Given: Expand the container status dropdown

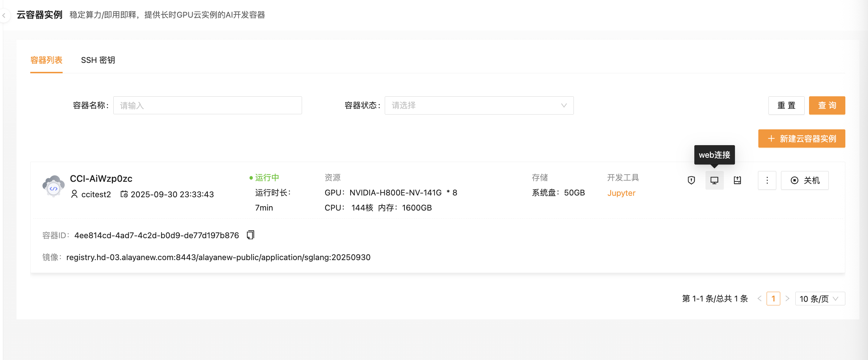Looking at the screenshot, I should pyautogui.click(x=479, y=105).
